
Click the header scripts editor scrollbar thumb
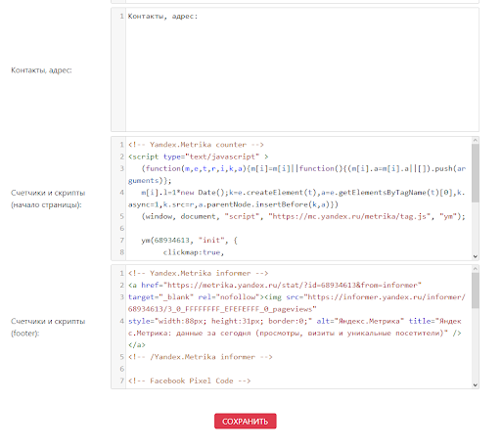coord(476,173)
